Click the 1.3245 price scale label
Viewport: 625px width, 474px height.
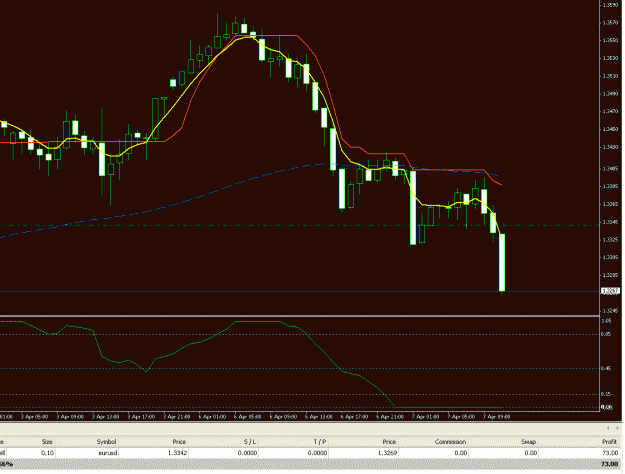click(610, 311)
